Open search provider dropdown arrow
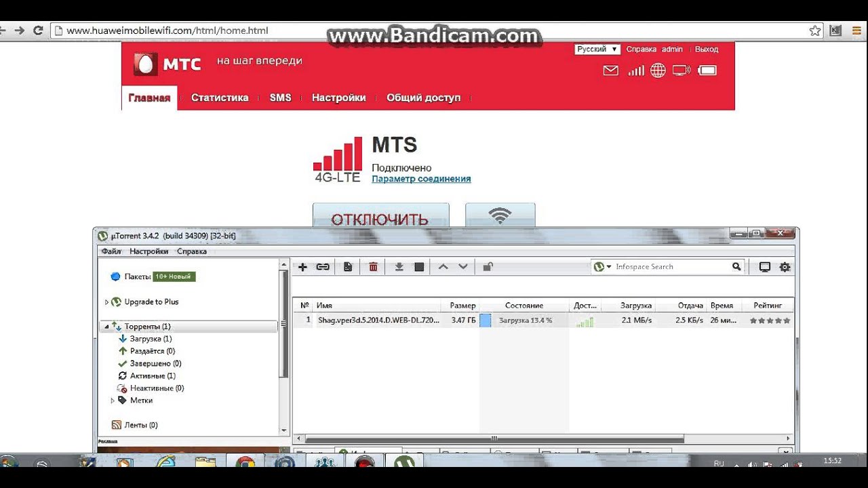 pos(609,267)
